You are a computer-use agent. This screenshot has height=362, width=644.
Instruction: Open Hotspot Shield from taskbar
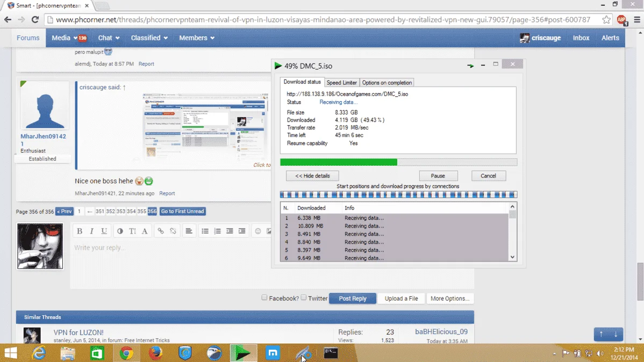click(185, 353)
